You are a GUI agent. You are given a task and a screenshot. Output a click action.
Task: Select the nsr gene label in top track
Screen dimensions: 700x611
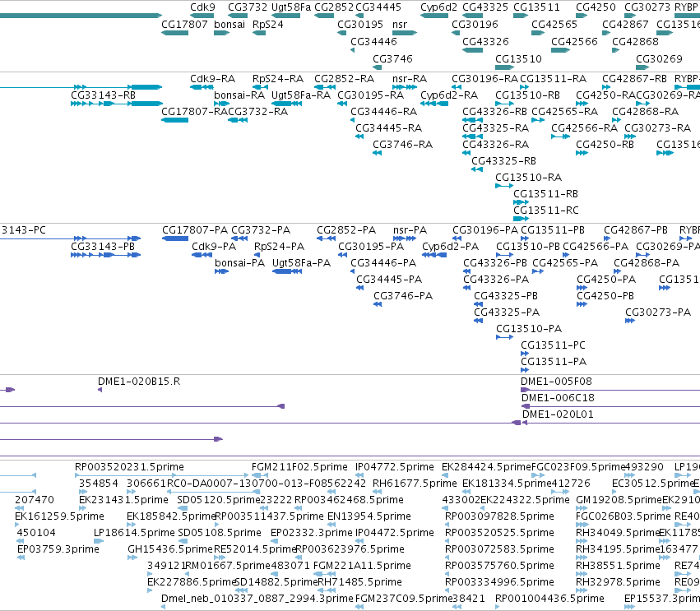point(400,25)
